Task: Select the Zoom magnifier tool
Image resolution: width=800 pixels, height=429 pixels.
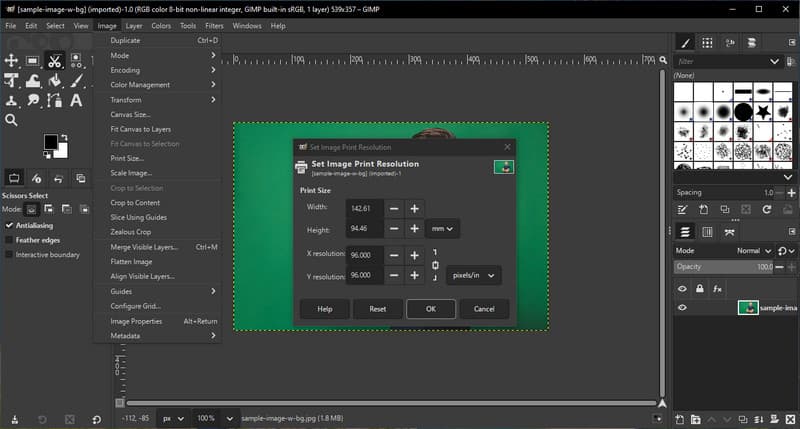Action: pyautogui.click(x=11, y=120)
